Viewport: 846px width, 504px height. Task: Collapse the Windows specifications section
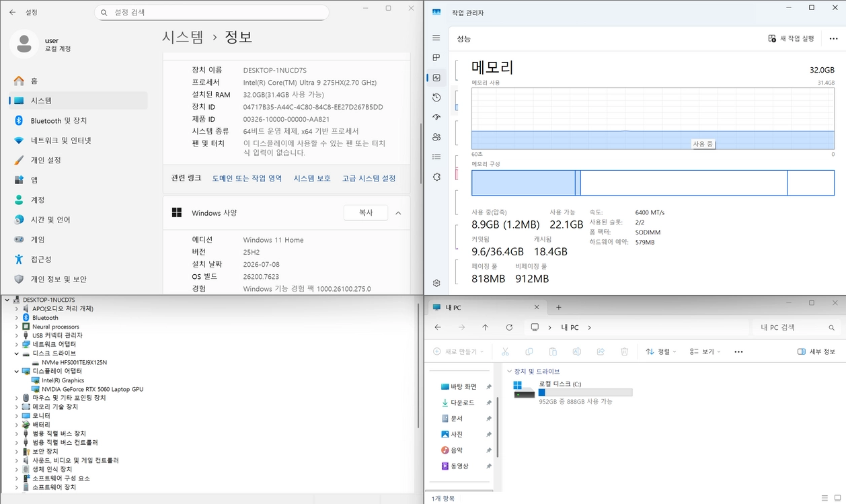coord(398,213)
